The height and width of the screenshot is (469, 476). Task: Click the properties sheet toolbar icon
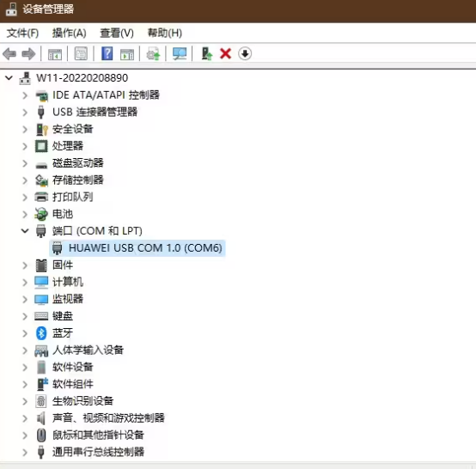[81, 54]
